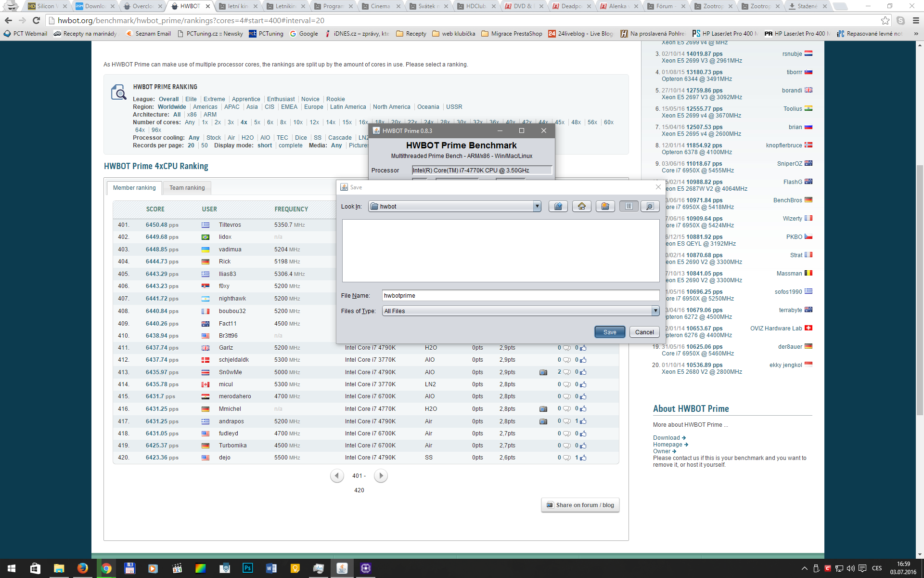Open Word from taskbar
The height and width of the screenshot is (578, 924).
271,568
